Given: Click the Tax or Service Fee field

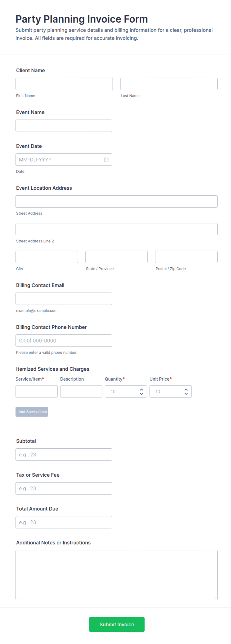Looking at the screenshot, I should 64,488.
